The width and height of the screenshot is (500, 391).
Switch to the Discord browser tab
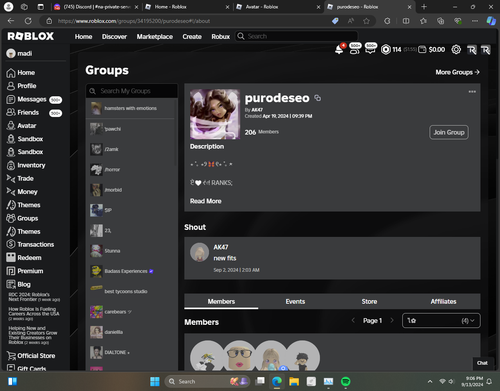click(96, 7)
